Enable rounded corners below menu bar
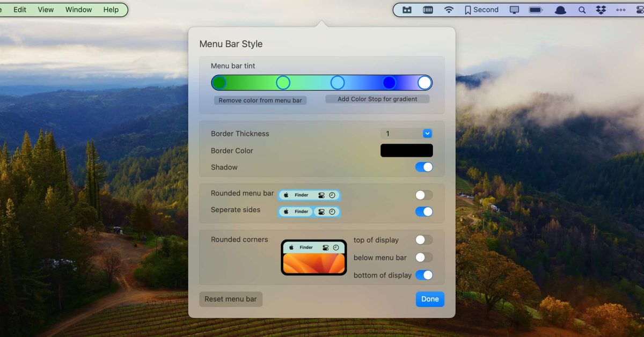This screenshot has width=644, height=337. (x=423, y=258)
